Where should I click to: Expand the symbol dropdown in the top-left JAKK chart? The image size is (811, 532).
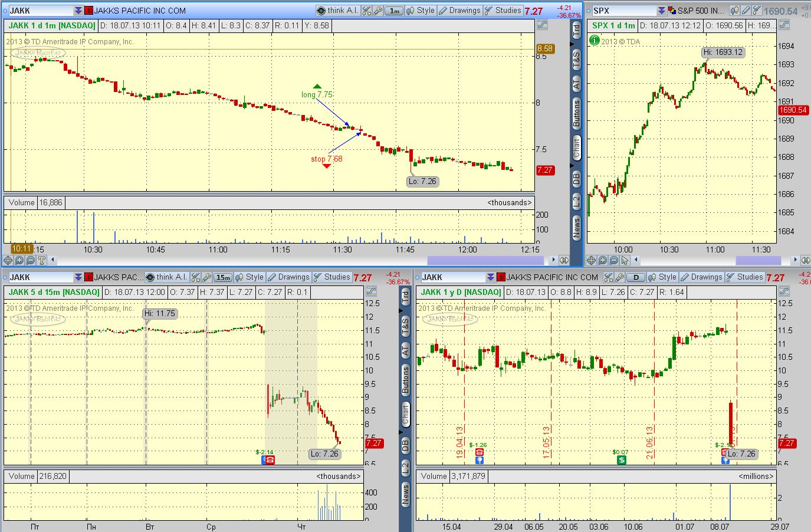pyautogui.click(x=78, y=11)
